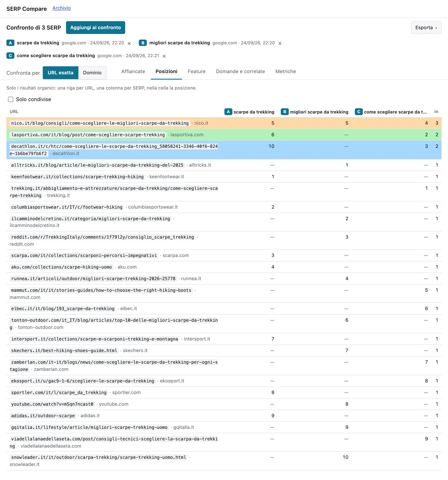
Task: Click the adidas.it outdoor-scarpe URL
Action: click(x=43, y=416)
